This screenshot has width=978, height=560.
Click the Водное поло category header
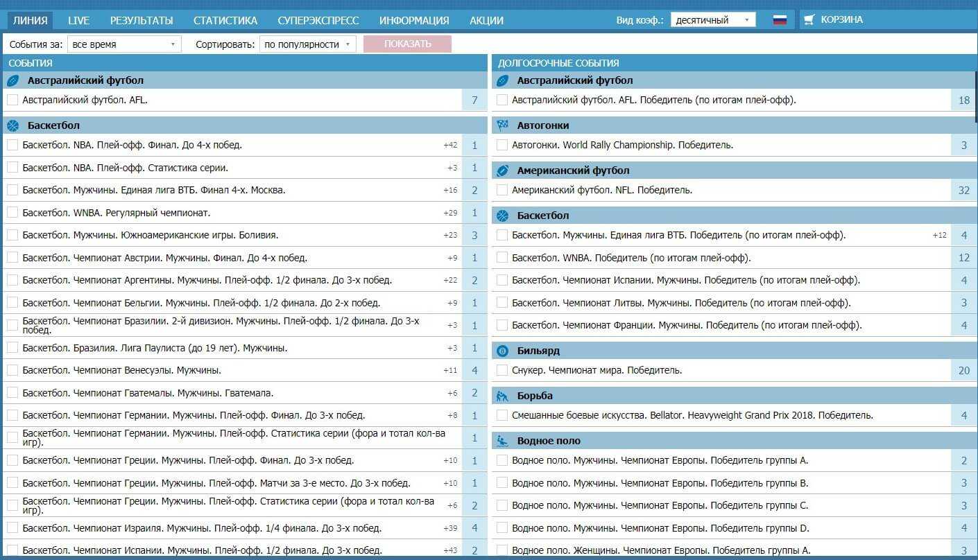734,441
